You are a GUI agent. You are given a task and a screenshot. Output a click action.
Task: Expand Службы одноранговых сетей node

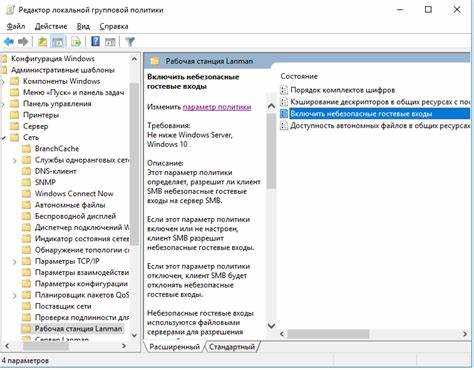[14, 160]
